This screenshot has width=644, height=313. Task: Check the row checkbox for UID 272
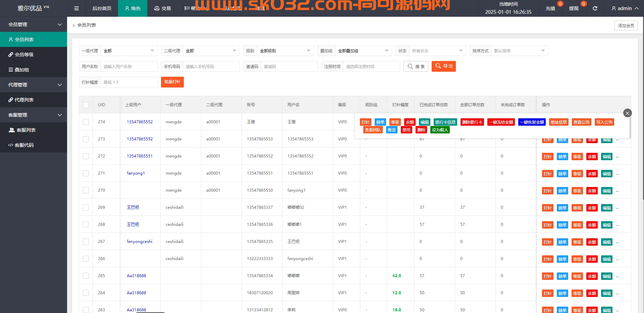(x=86, y=156)
